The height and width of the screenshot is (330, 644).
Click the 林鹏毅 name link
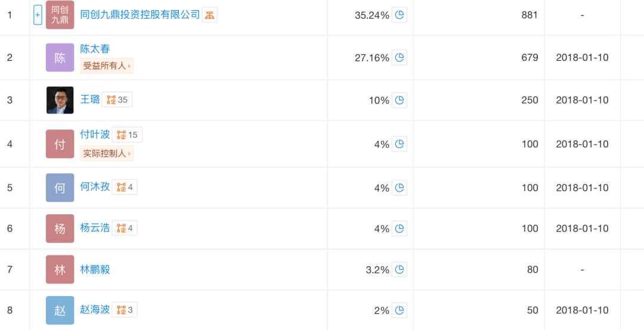pos(95,269)
